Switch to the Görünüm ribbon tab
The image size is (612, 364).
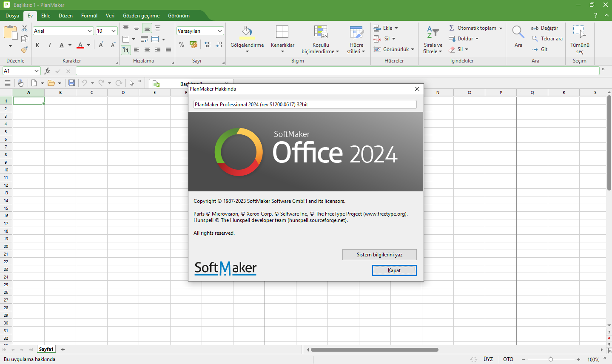point(179,16)
